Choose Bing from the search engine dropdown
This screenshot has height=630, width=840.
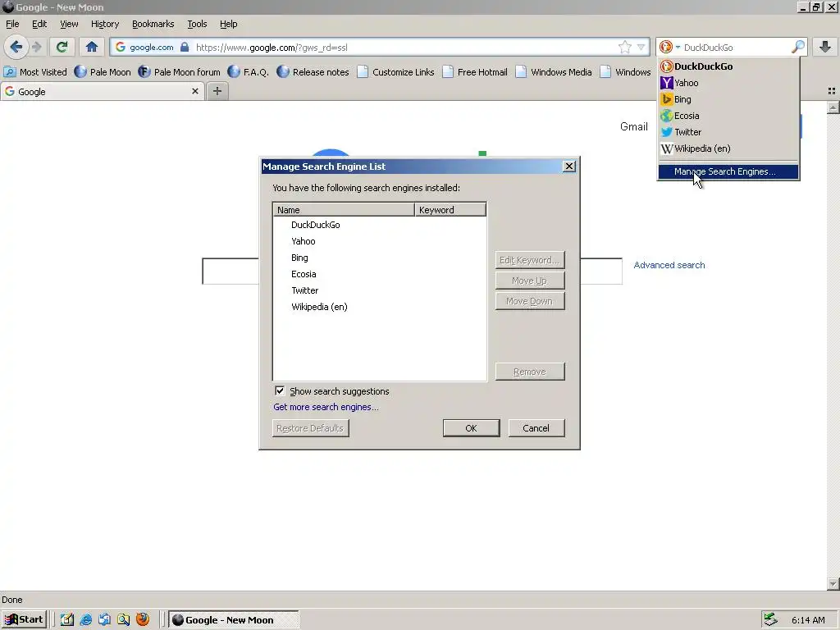coord(728,99)
